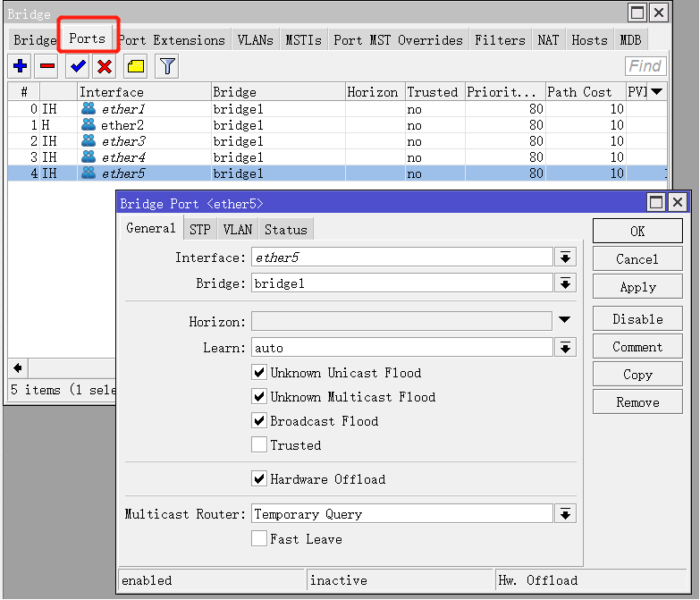Open the Multicast Router dropdown
Image resolution: width=700 pixels, height=600 pixels.
click(565, 514)
